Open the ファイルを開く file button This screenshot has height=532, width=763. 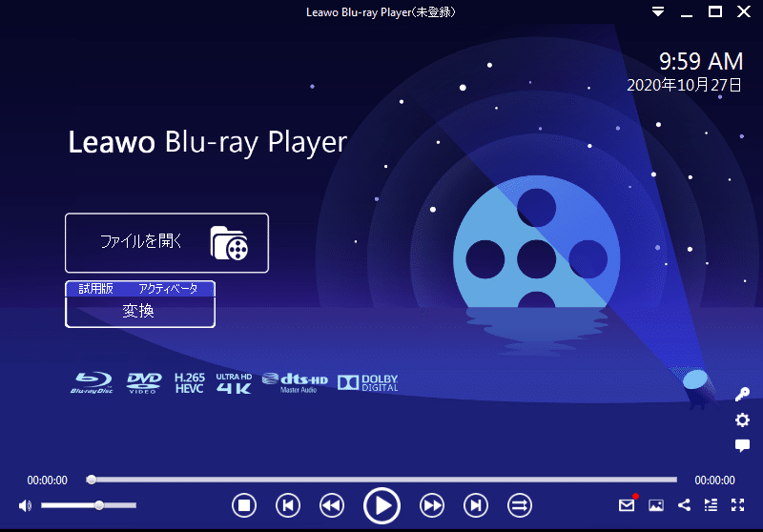pos(166,243)
